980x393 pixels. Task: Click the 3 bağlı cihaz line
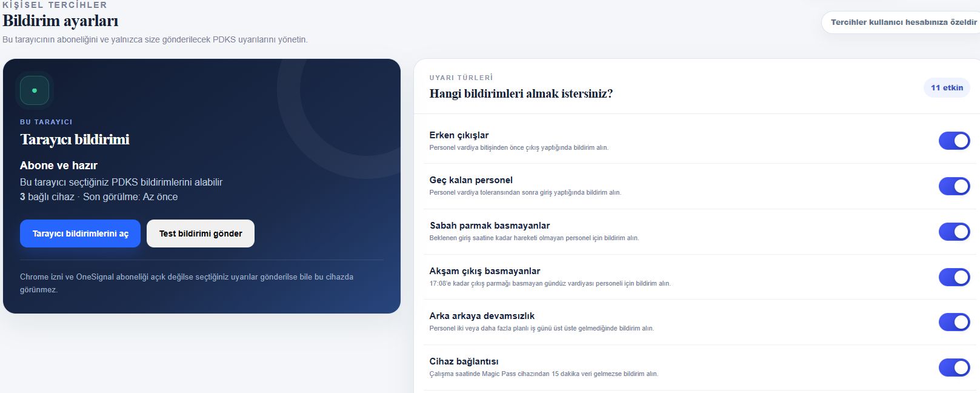tap(99, 197)
